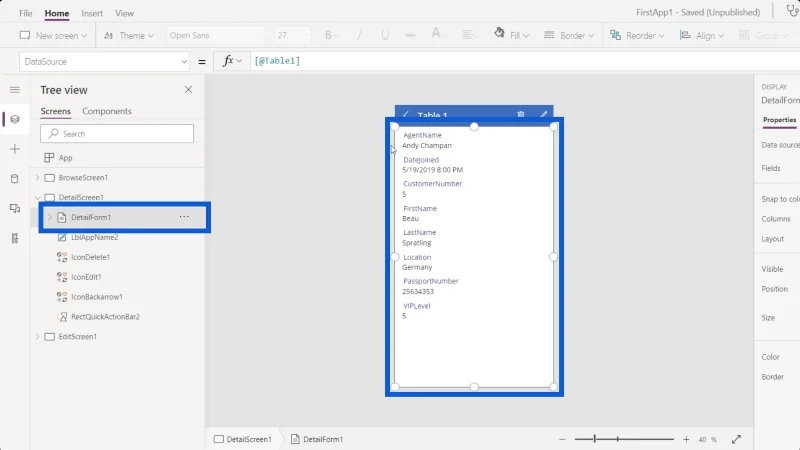800x450 pixels.
Task: Click the DetailForm1 breadcrumb
Action: [317, 439]
